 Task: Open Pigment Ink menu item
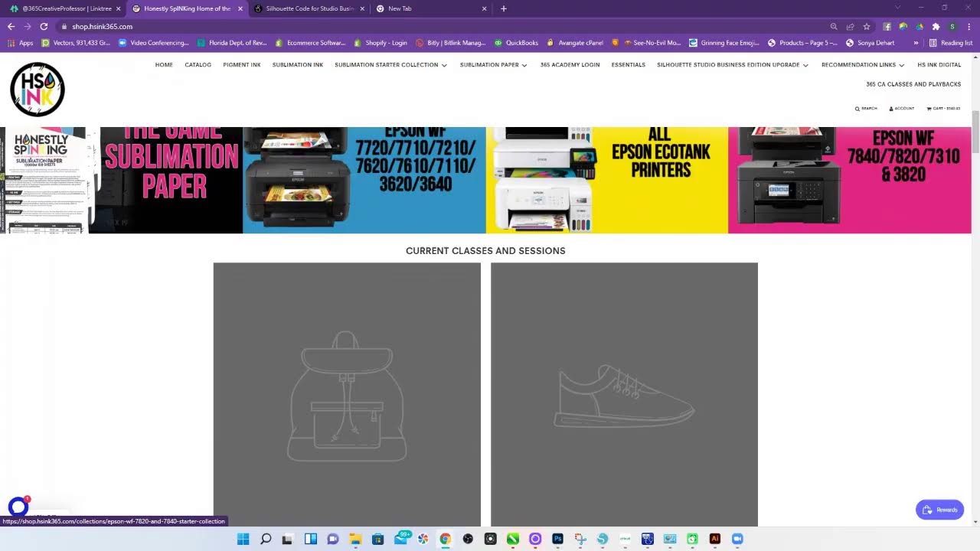click(242, 65)
